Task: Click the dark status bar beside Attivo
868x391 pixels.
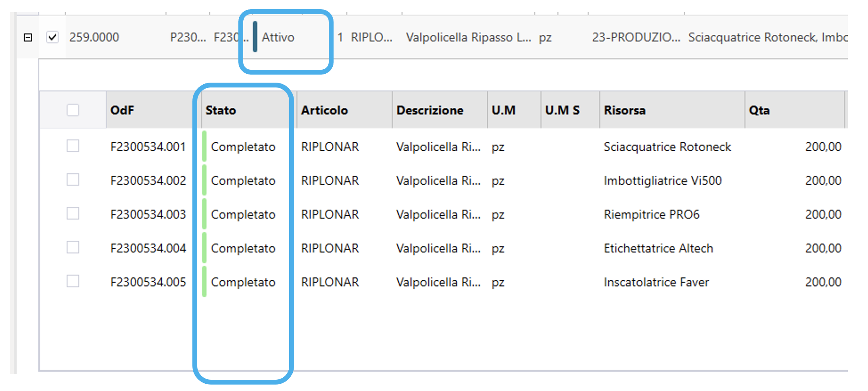Action: (255, 37)
